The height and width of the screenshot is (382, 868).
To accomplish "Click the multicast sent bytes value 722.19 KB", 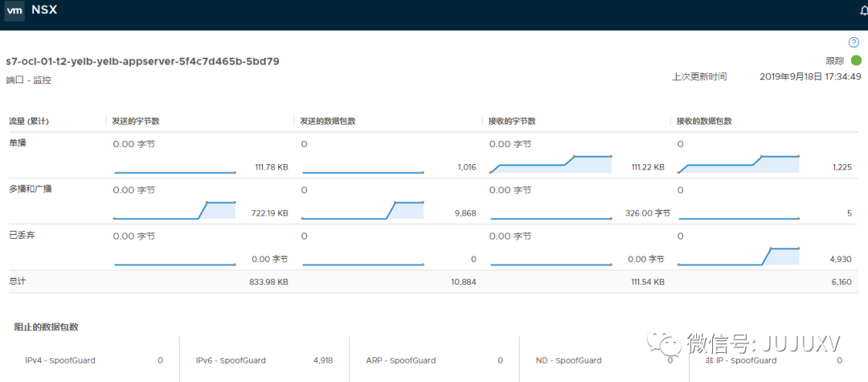I will pyautogui.click(x=270, y=212).
